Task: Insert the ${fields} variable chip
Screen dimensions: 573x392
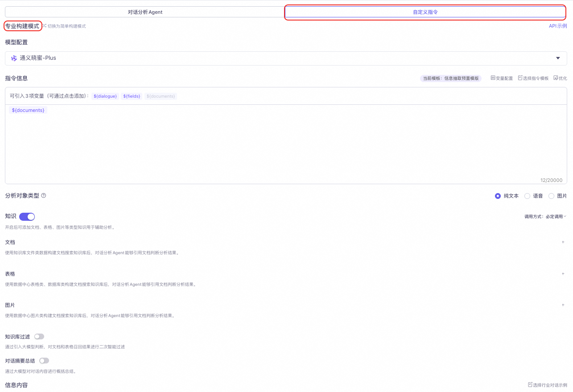Action: point(132,96)
